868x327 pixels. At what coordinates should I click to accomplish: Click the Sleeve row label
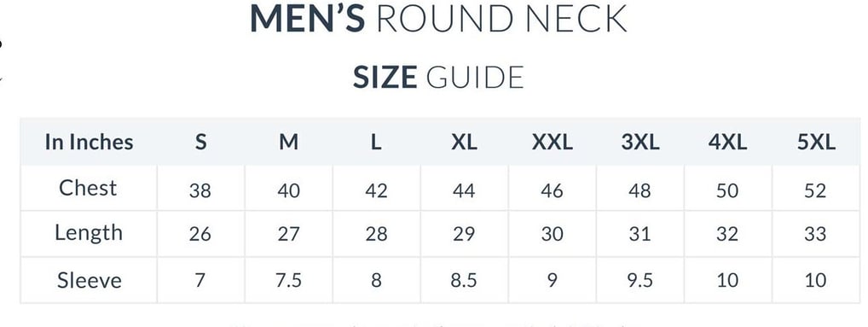tap(90, 280)
